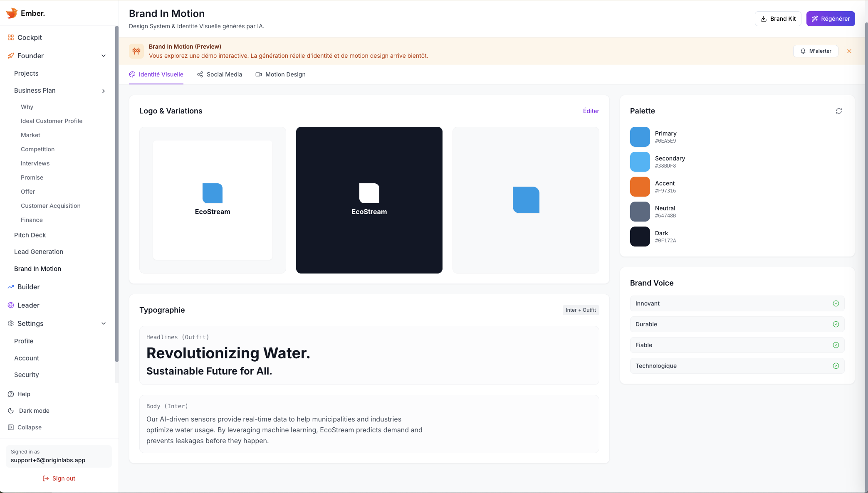The width and height of the screenshot is (868, 493).
Task: Collapse the Settings section chevron
Action: click(104, 323)
